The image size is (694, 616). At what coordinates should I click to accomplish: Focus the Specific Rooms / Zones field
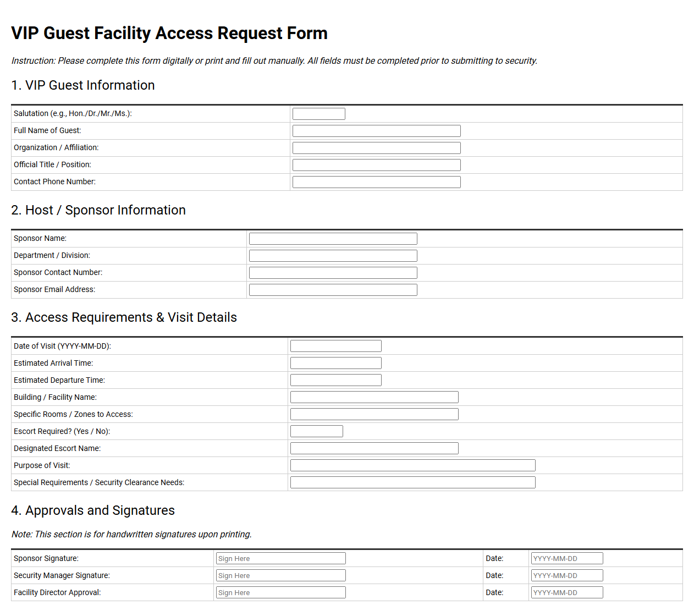click(x=374, y=414)
